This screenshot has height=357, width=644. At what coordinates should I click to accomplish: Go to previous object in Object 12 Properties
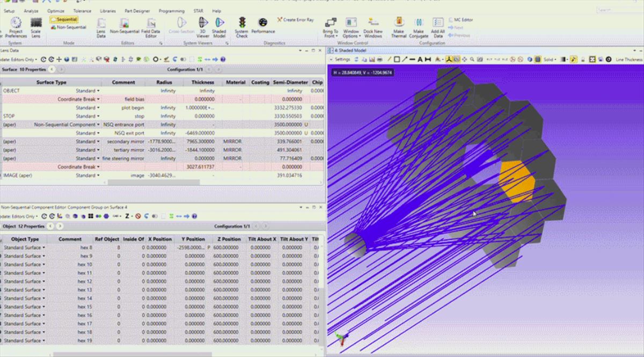(x=49, y=227)
